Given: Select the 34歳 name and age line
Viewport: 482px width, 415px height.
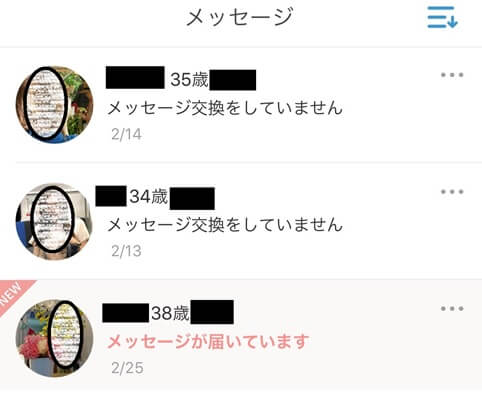Looking at the screenshot, I should [155, 197].
